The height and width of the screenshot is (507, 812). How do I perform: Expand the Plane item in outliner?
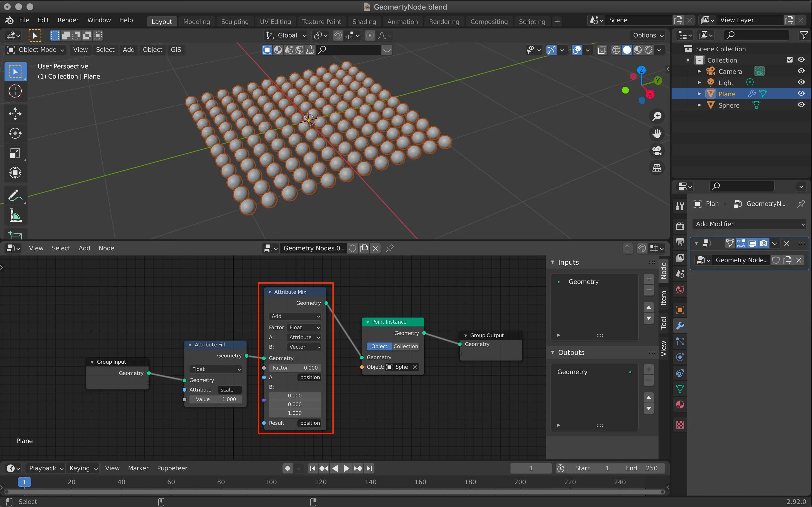click(x=699, y=94)
